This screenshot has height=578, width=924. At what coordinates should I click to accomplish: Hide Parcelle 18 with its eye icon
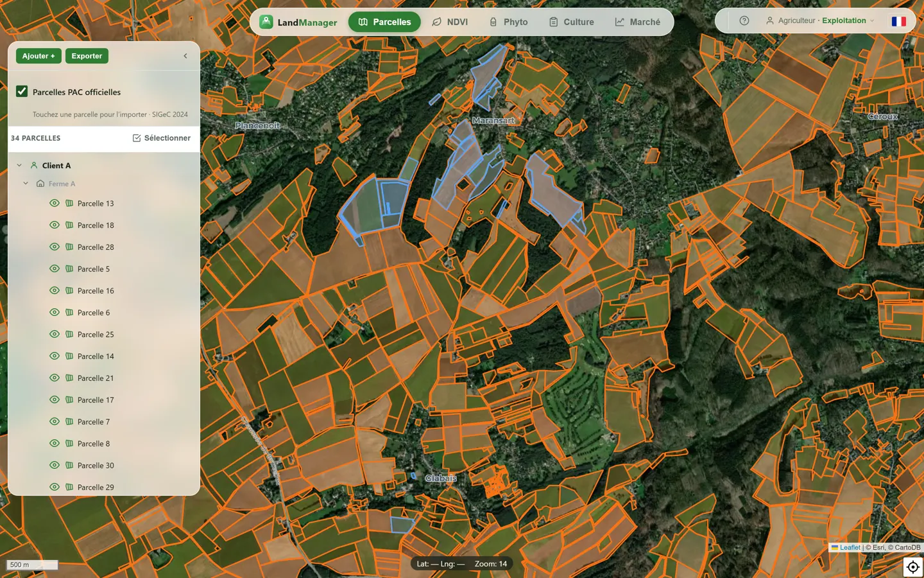(x=55, y=225)
